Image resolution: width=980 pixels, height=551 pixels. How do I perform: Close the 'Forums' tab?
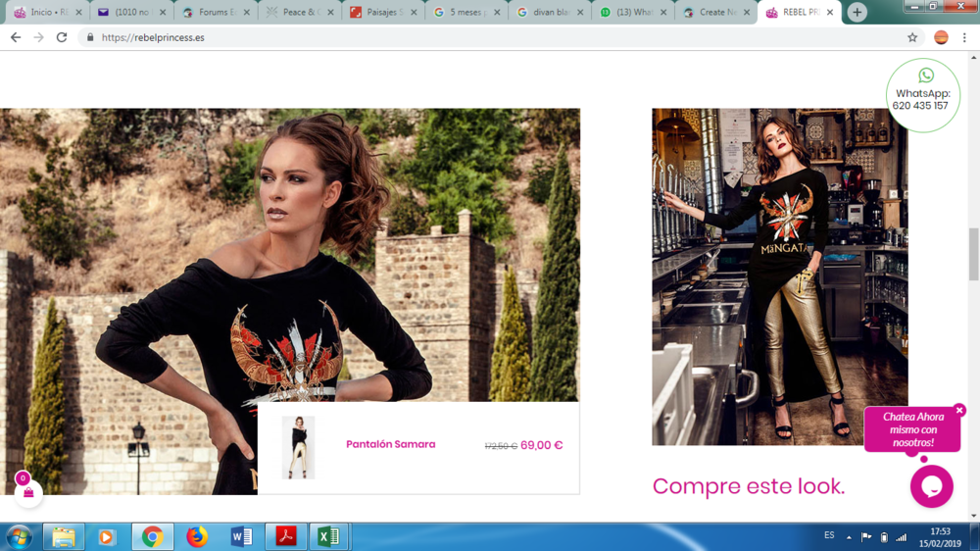(246, 12)
